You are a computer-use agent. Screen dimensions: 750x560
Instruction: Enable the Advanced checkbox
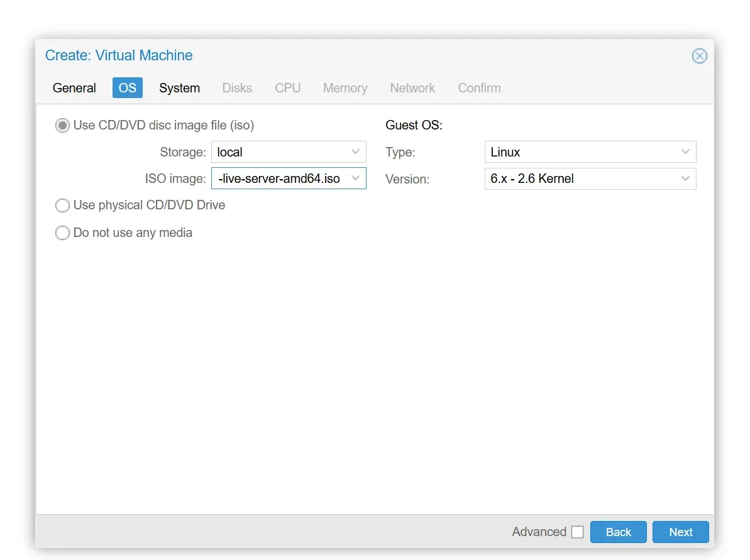pos(577,532)
